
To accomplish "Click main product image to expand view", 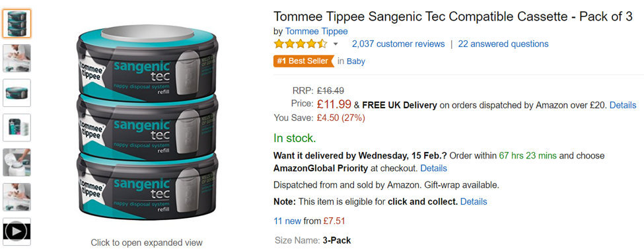I will 147,124.
